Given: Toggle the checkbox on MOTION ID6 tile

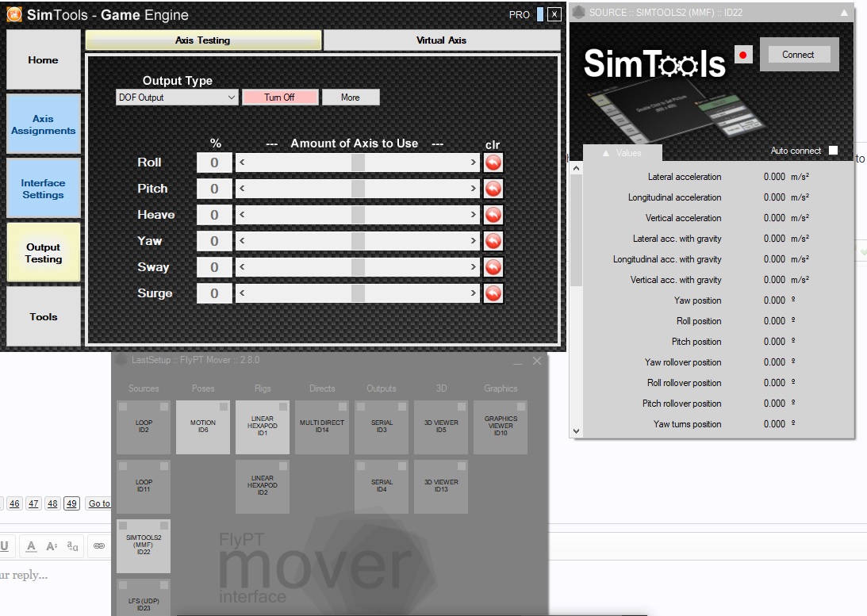Looking at the screenshot, I should 224,407.
